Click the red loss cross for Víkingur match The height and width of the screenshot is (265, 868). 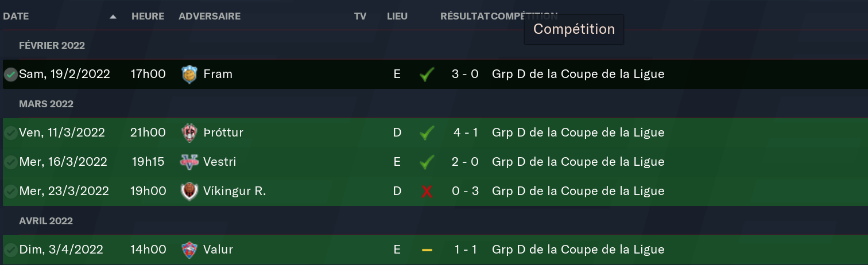(x=427, y=192)
